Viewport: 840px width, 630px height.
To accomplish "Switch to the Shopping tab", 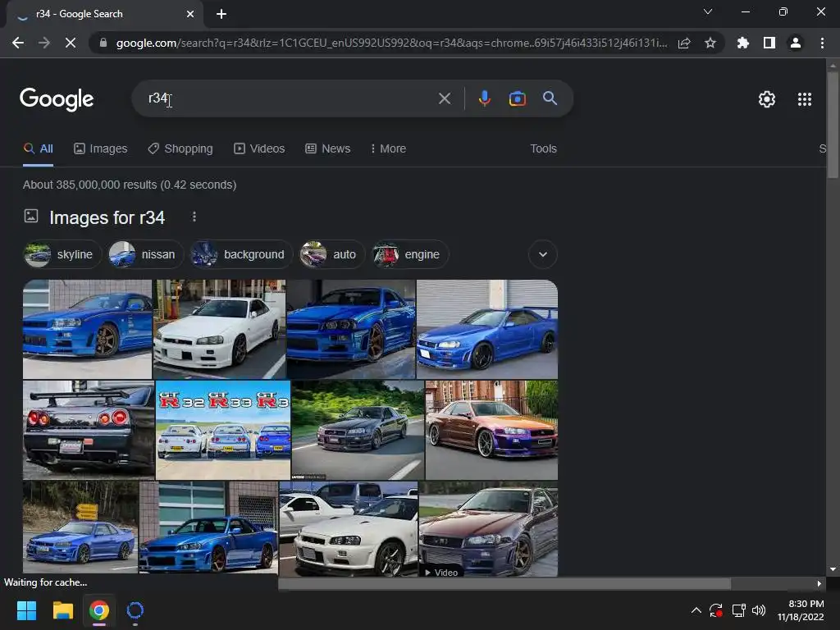I will [x=180, y=149].
